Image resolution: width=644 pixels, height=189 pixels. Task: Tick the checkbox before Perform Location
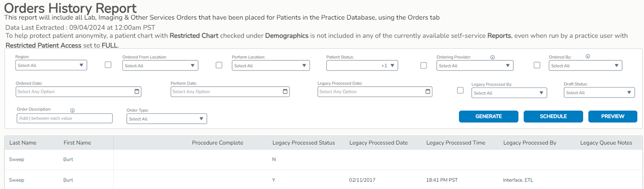[x=219, y=65]
